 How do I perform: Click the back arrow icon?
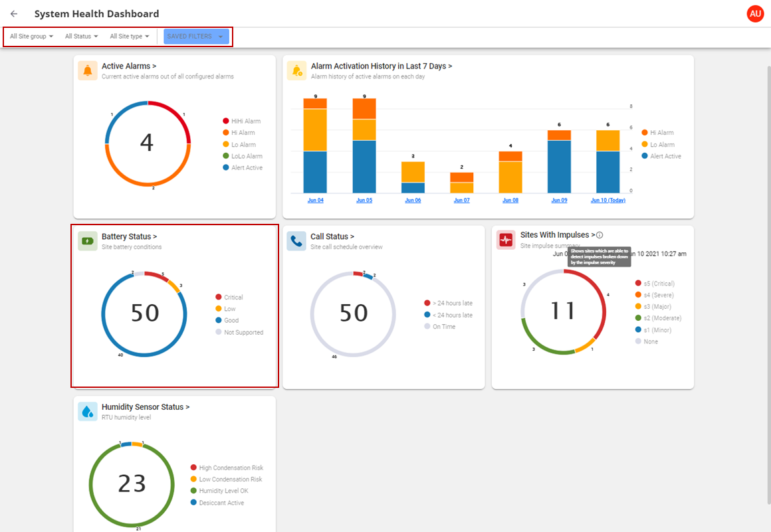pos(14,14)
